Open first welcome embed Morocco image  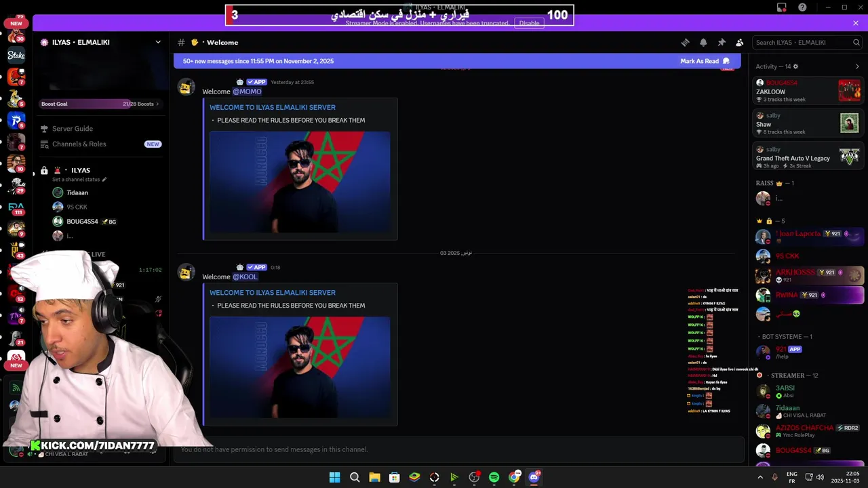click(x=300, y=182)
